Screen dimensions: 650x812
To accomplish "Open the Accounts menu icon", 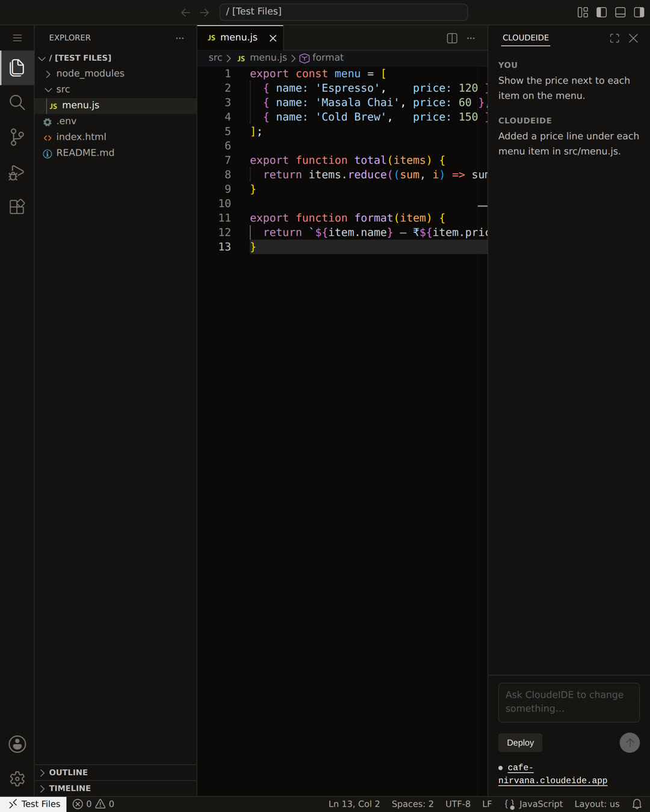I will pyautogui.click(x=17, y=744).
